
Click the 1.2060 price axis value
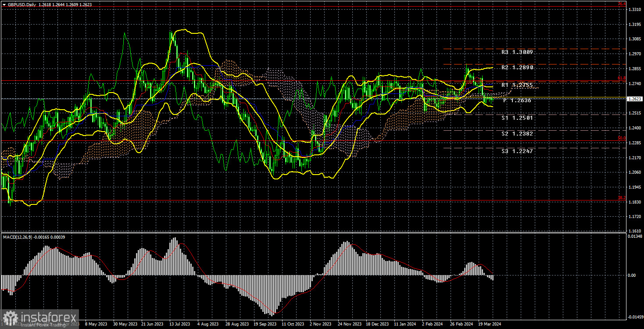(634, 172)
